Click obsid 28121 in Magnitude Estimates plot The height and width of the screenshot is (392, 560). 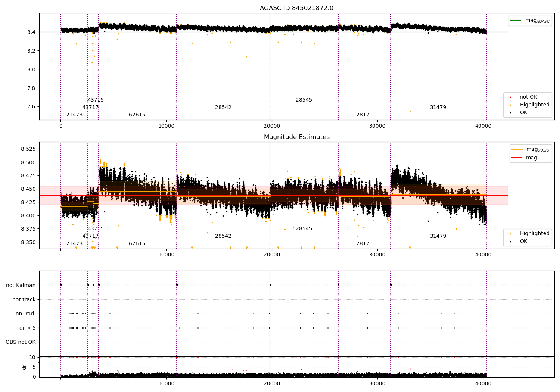click(x=364, y=244)
